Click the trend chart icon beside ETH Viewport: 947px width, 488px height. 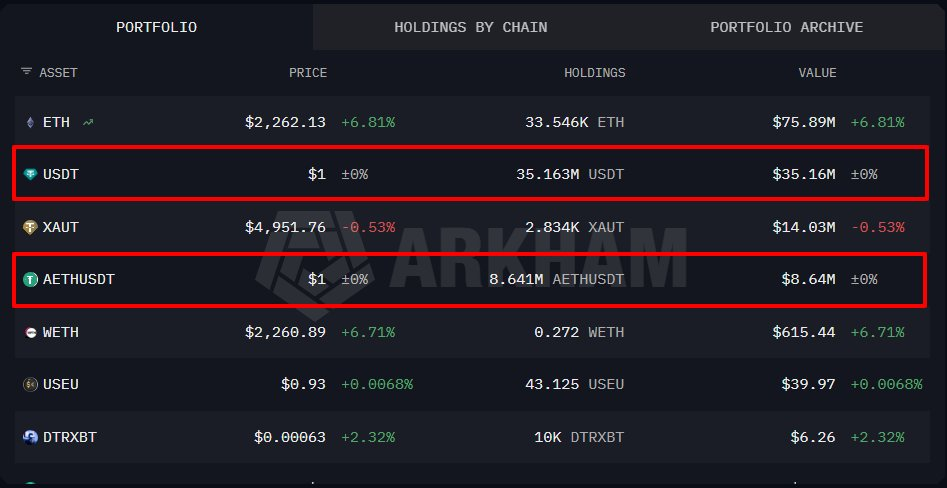[x=89, y=123]
